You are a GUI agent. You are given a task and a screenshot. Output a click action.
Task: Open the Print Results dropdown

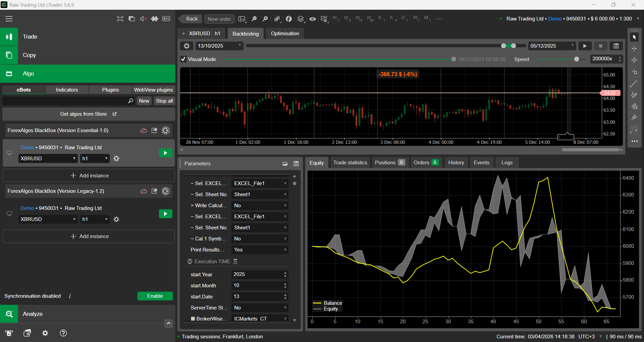click(260, 250)
